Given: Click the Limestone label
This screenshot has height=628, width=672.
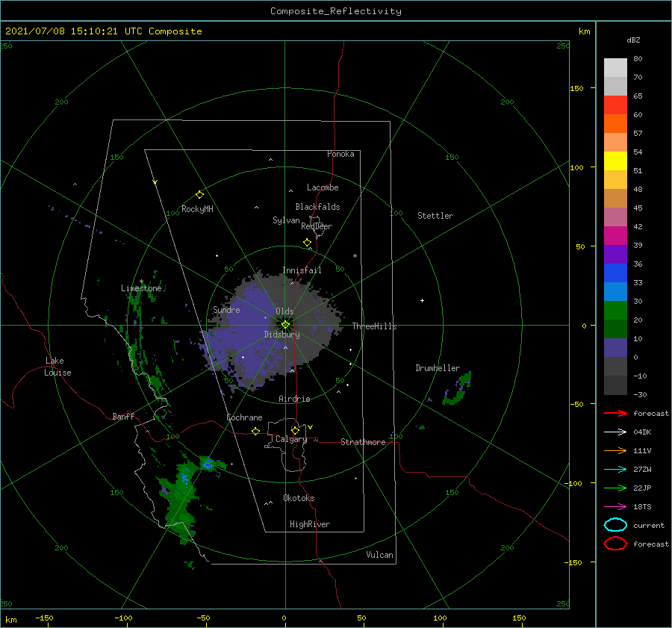Looking at the screenshot, I should [x=141, y=288].
